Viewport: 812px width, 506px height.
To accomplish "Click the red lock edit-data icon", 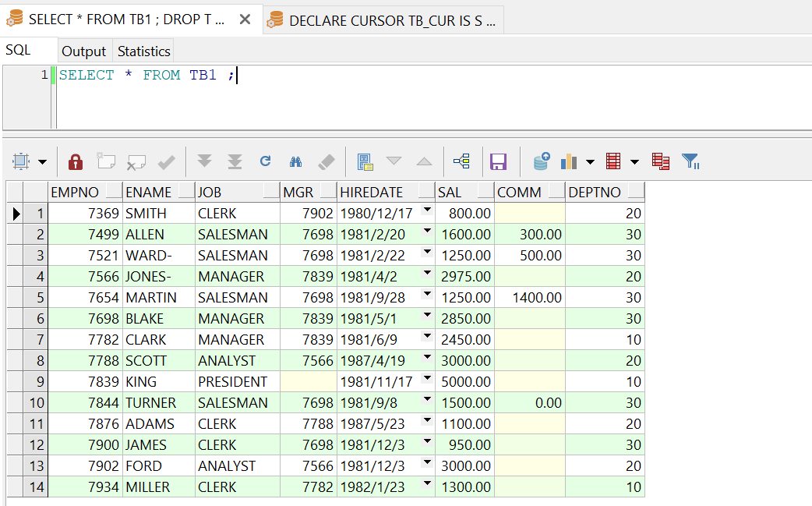I will point(76,161).
